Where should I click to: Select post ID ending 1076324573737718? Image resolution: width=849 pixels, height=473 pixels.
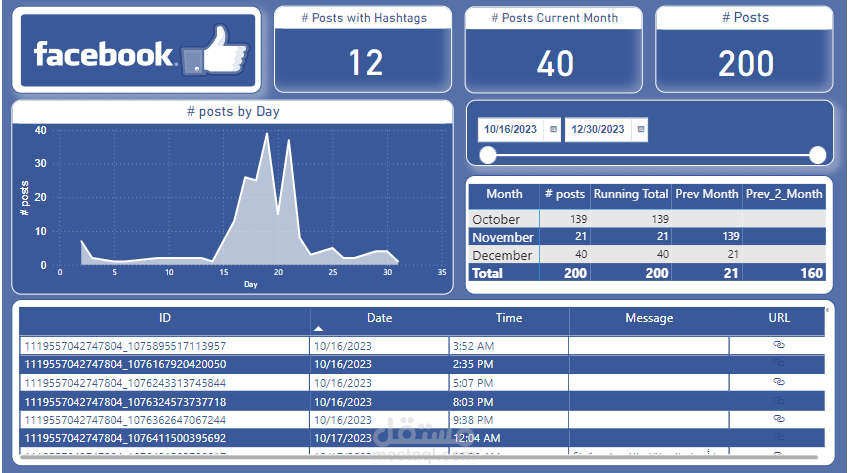click(125, 402)
